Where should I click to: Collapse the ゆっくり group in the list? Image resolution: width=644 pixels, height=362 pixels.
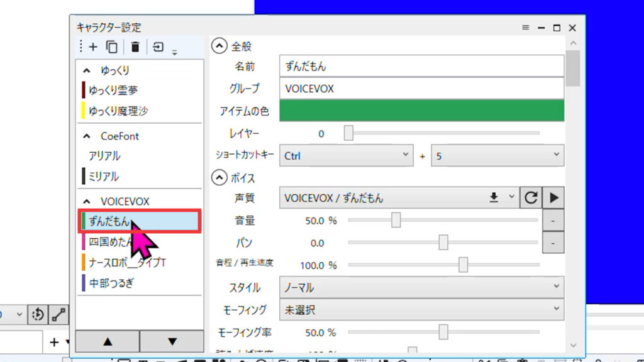click(87, 70)
